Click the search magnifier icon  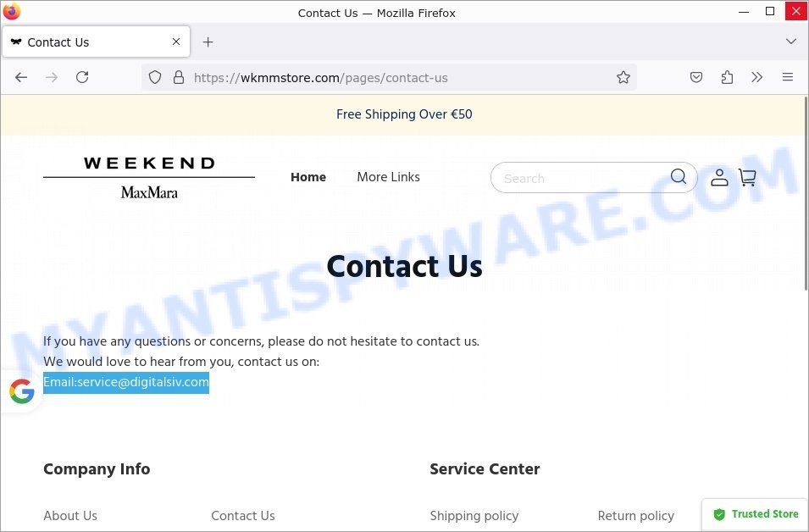(x=678, y=177)
